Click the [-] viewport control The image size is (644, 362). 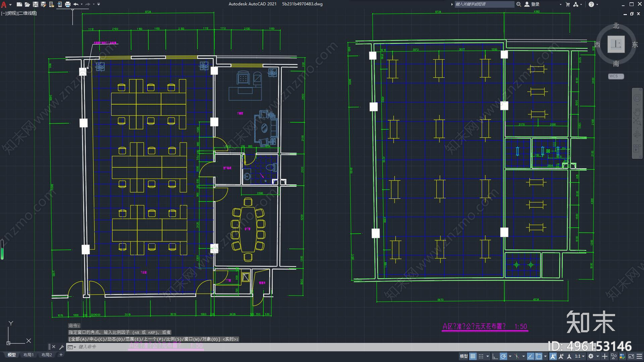4,13
